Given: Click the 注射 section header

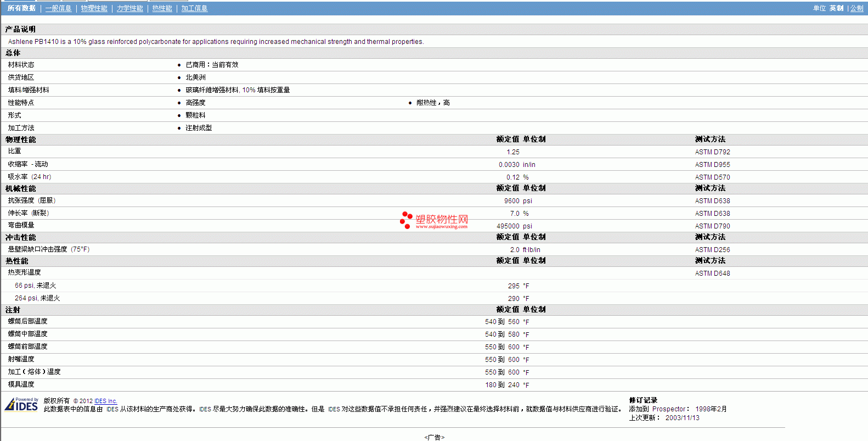Looking at the screenshot, I should click(13, 310).
